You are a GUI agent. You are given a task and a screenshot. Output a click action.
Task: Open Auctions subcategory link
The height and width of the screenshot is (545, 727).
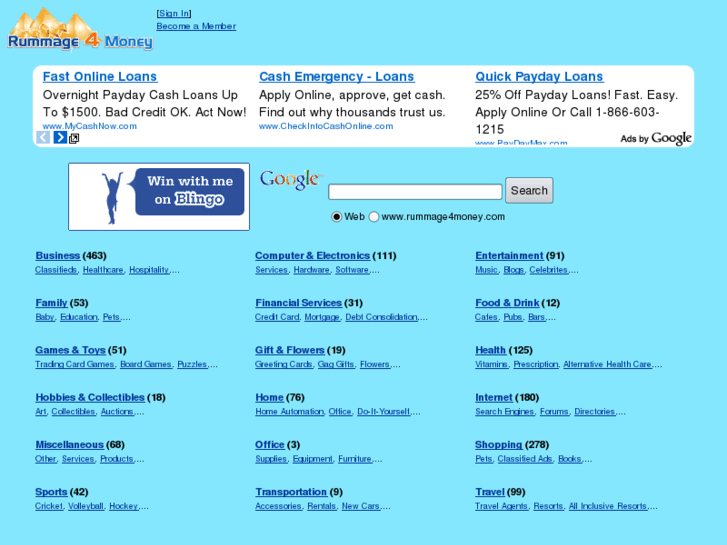(117, 412)
